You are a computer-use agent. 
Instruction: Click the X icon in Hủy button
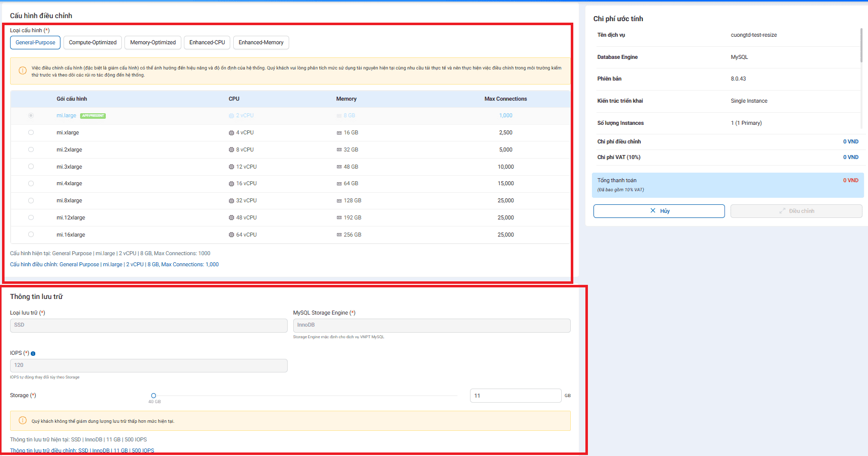(653, 211)
